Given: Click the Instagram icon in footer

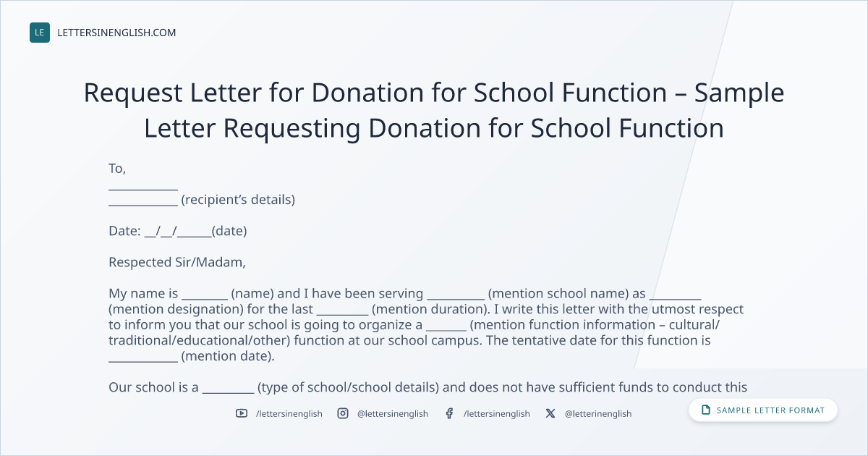Looking at the screenshot, I should point(343,413).
